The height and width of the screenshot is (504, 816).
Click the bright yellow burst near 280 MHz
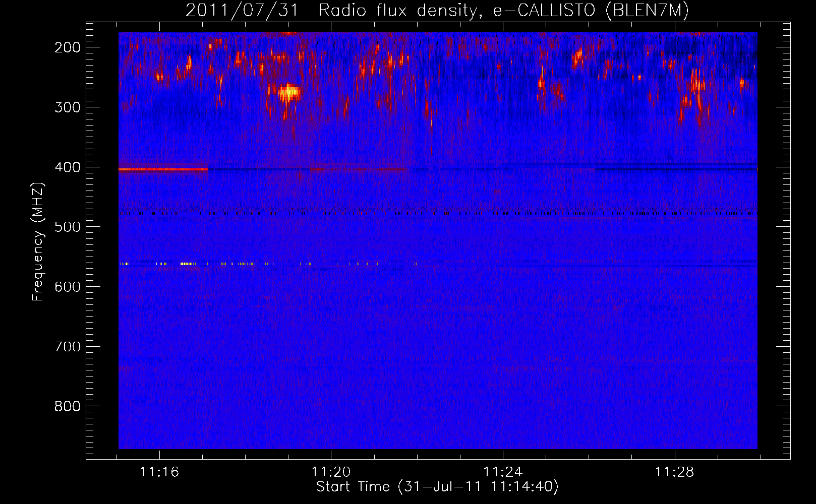point(289,93)
